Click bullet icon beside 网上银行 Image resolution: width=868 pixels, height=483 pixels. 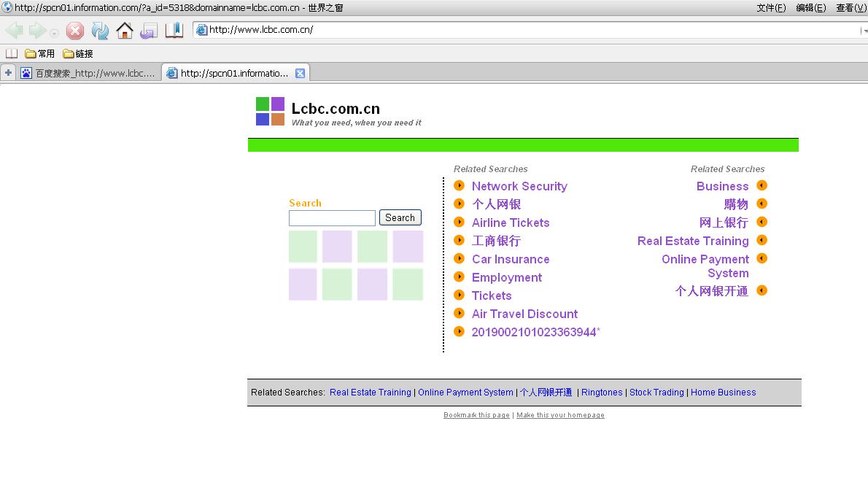coord(762,222)
